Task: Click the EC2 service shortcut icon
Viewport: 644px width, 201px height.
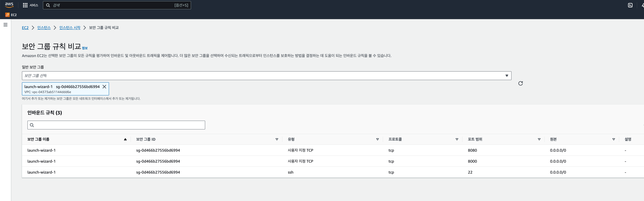Action: [x=8, y=15]
